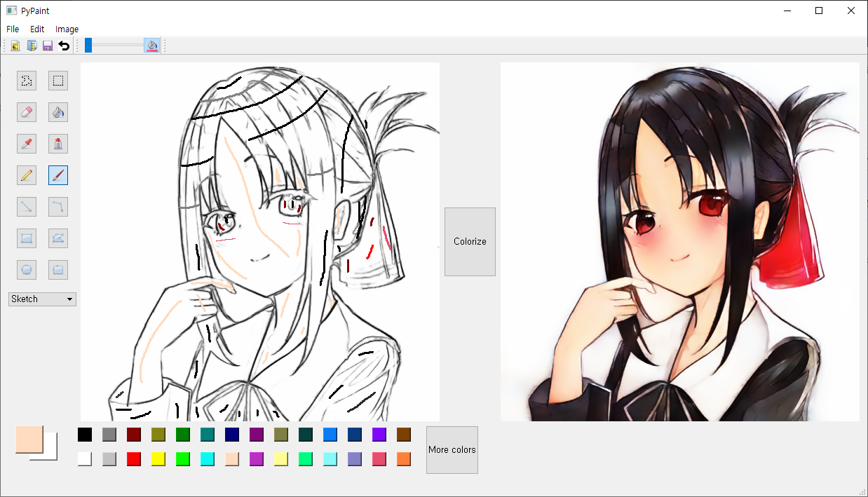Pick the dark teal-green swatch
Image resolution: width=868 pixels, height=497 pixels.
click(306, 435)
